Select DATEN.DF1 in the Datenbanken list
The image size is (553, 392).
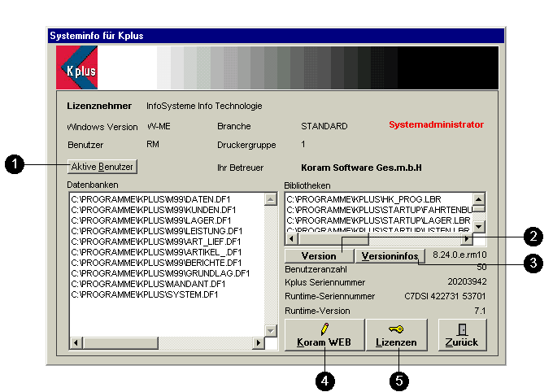click(142, 199)
